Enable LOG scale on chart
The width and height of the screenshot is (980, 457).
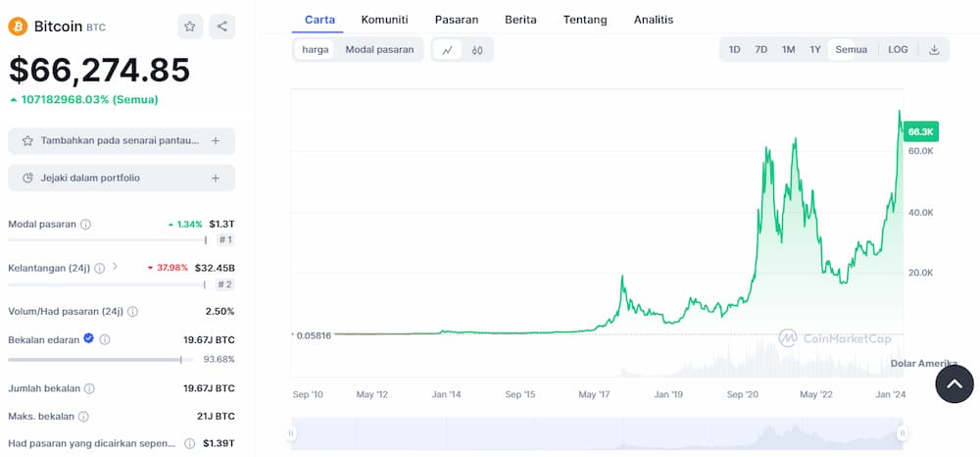(x=898, y=49)
